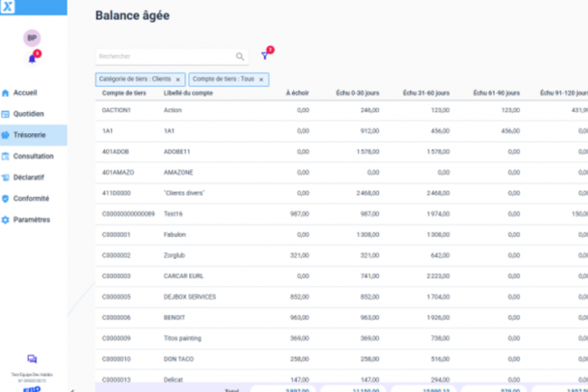Viewport: 588px width, 392px height.
Task: Click the Accueil home icon
Action: tap(5, 93)
